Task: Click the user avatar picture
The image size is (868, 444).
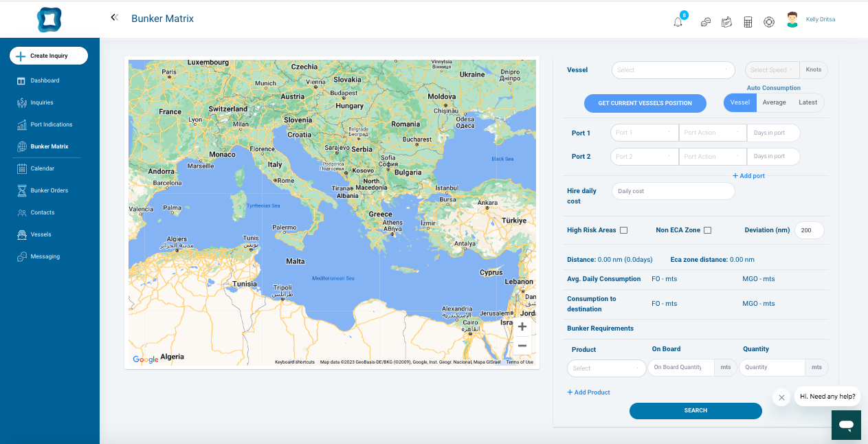Action: coord(792,20)
